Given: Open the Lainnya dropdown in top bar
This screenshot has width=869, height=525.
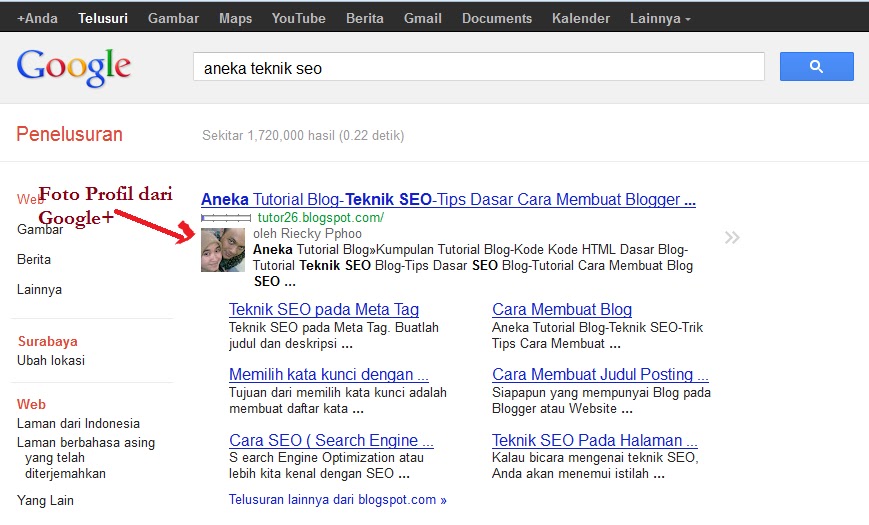Looking at the screenshot, I should click(660, 18).
